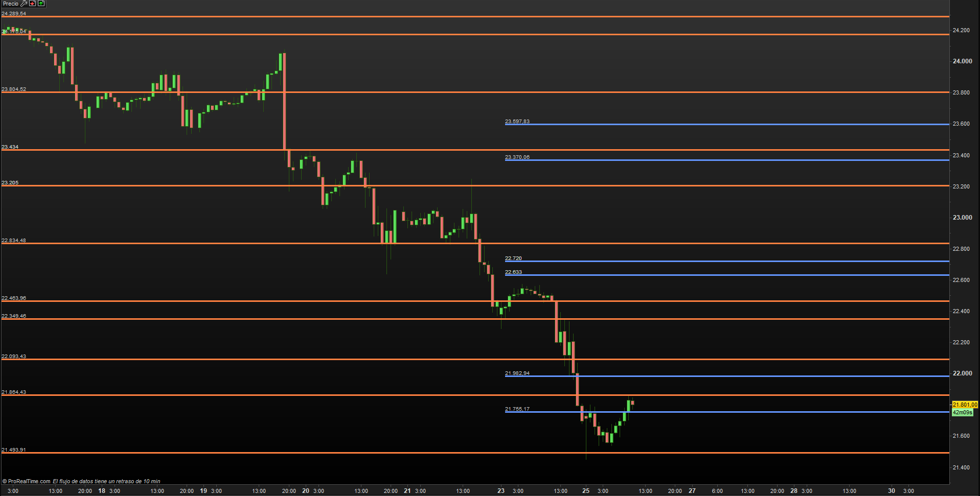Click the orange 22.093,43 level label

tap(14, 357)
